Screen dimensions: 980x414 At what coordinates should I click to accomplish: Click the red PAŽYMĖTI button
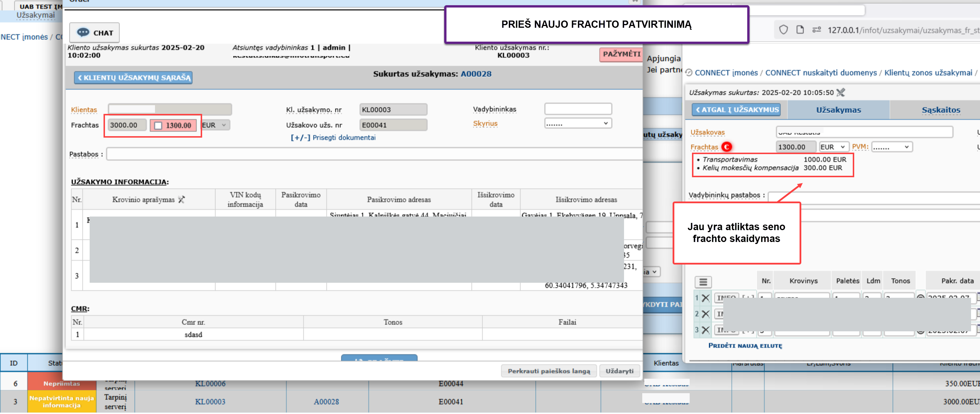click(x=621, y=54)
